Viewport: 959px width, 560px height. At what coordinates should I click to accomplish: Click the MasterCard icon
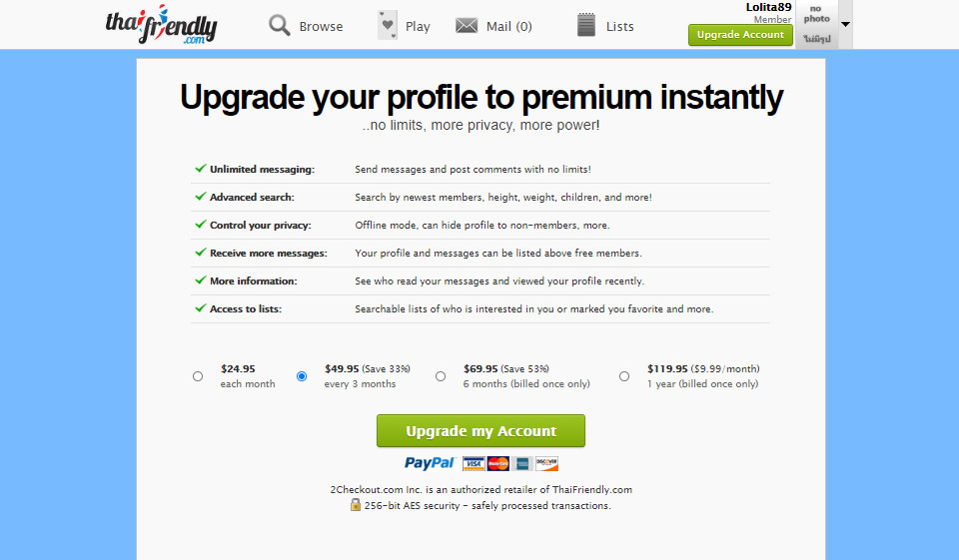pos(497,463)
